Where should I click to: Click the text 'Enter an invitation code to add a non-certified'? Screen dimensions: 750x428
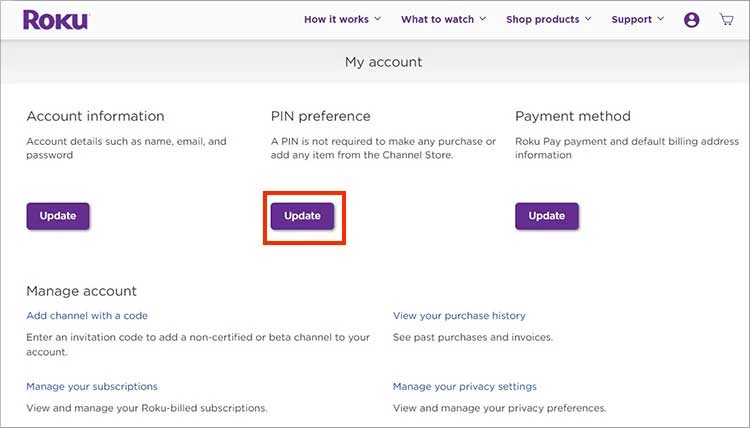(139, 337)
